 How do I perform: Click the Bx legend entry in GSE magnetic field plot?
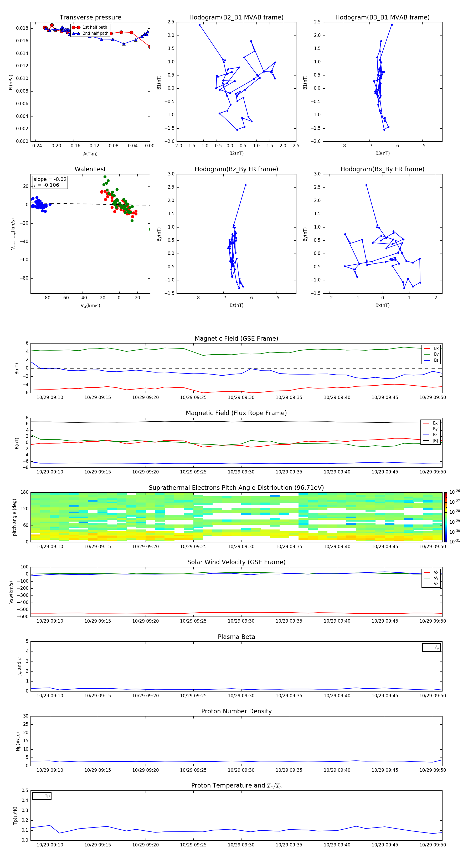(x=431, y=349)
